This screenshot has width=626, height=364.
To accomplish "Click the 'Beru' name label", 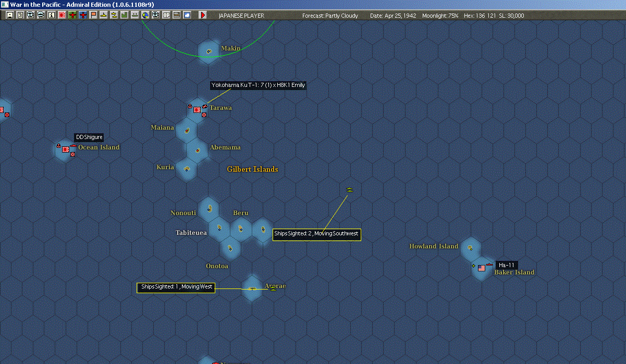I will click(x=240, y=213).
